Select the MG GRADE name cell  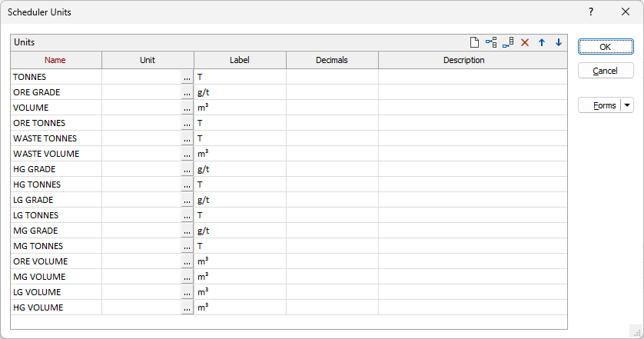tap(56, 231)
